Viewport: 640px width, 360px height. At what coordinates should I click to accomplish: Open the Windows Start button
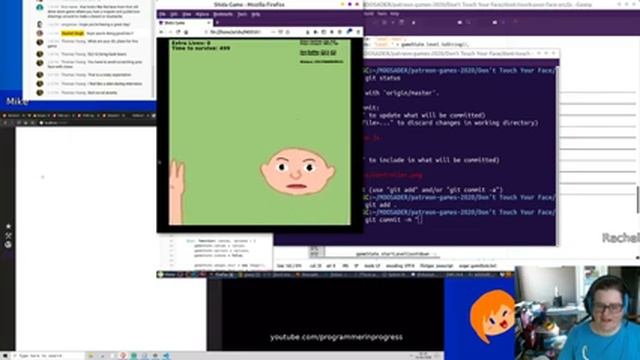(5, 356)
